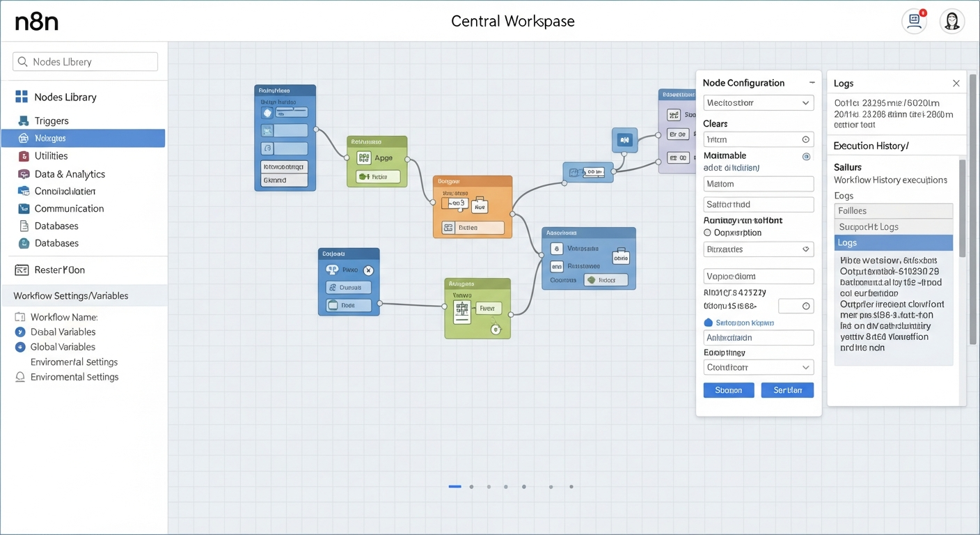Open the Crondrcorr dropdown
This screenshot has height=535, width=980.
759,367
